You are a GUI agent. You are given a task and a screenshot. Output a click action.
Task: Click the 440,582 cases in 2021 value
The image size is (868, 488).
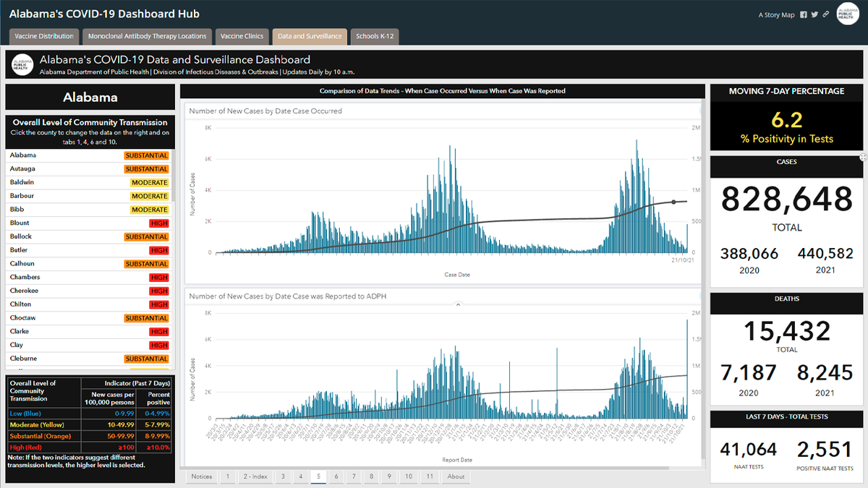[x=825, y=254]
